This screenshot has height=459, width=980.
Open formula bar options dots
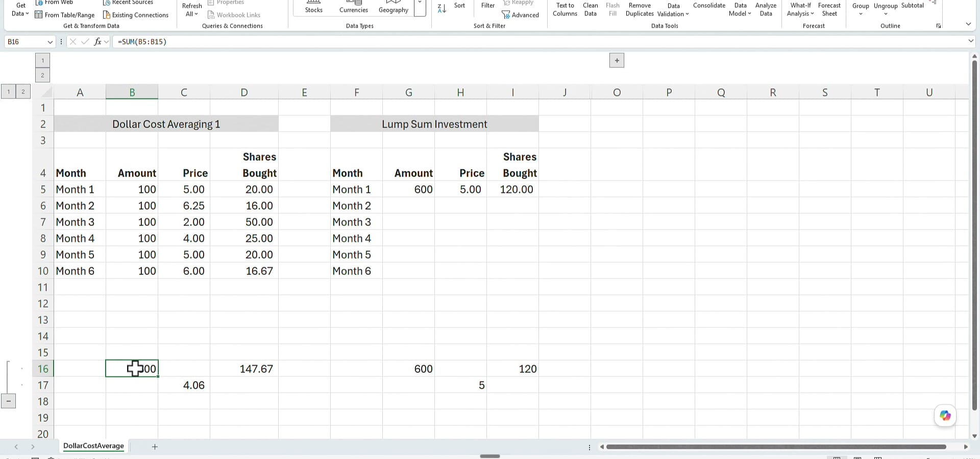pos(61,42)
